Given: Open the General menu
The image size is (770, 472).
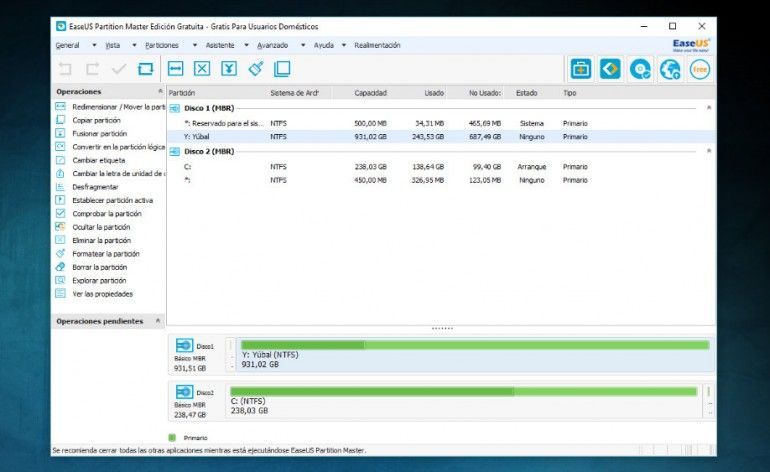Looking at the screenshot, I should point(67,45).
